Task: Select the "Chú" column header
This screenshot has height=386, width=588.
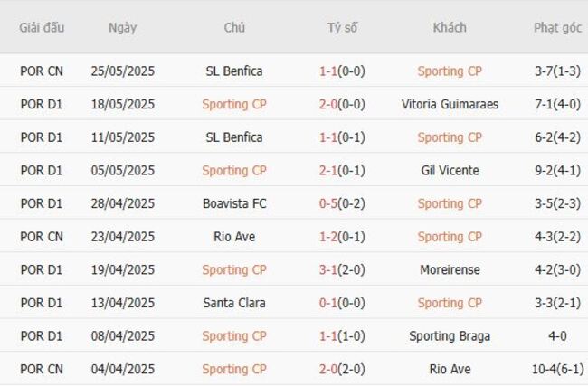Action: [234, 27]
